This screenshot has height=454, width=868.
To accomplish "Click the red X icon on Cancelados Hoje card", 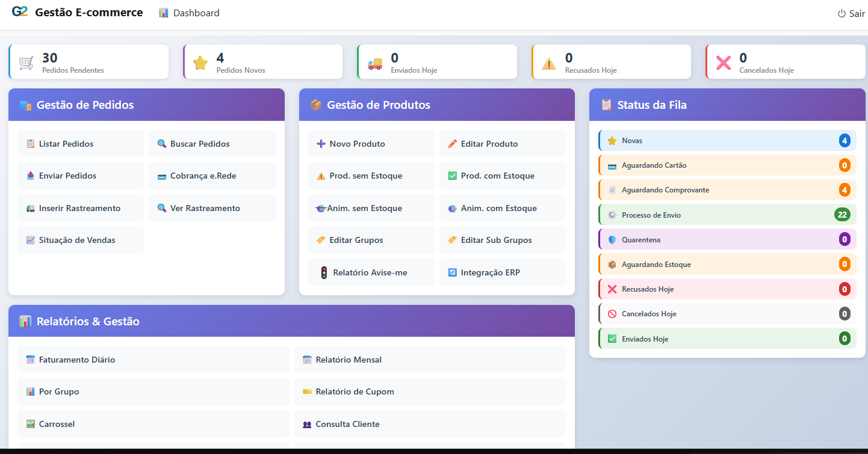I will (x=724, y=63).
